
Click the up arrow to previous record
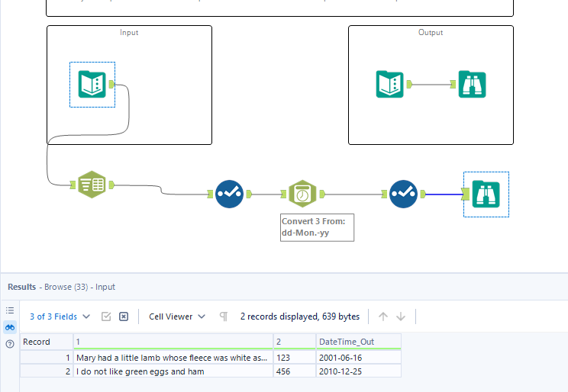tap(383, 316)
